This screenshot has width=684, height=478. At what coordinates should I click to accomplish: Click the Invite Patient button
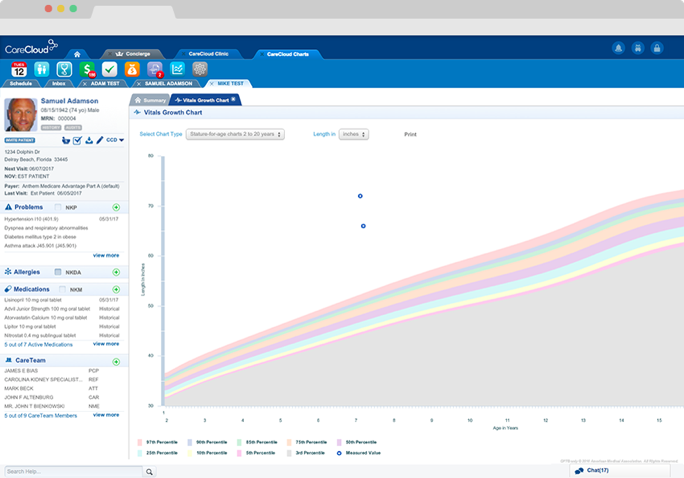point(20,140)
